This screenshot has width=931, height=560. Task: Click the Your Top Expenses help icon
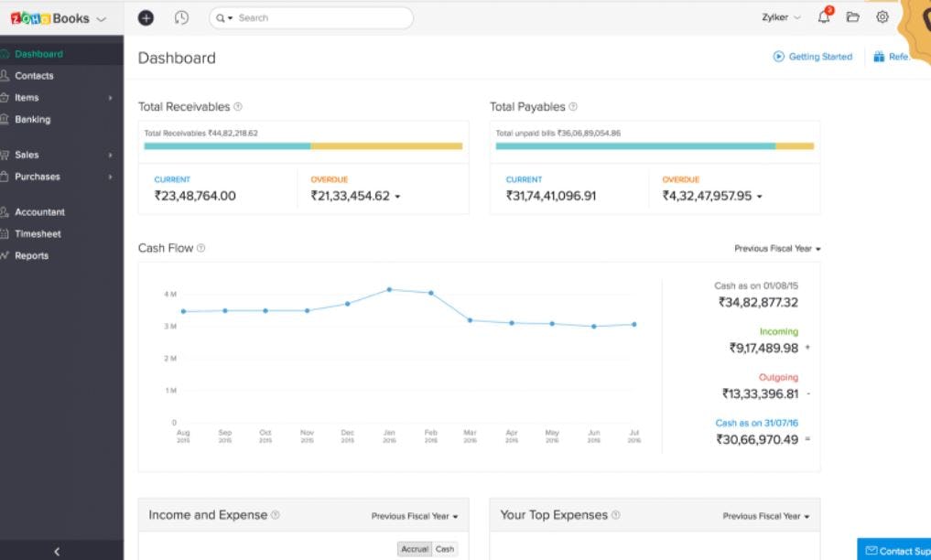(615, 515)
